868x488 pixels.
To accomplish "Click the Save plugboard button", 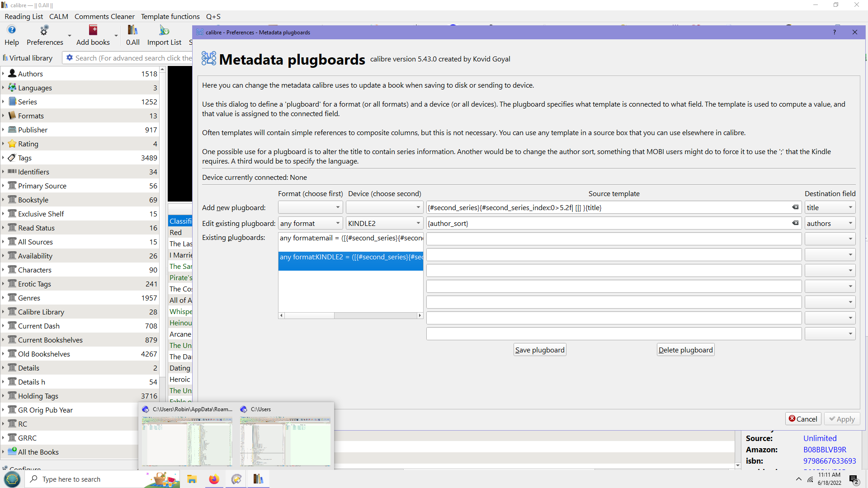I will click(540, 350).
